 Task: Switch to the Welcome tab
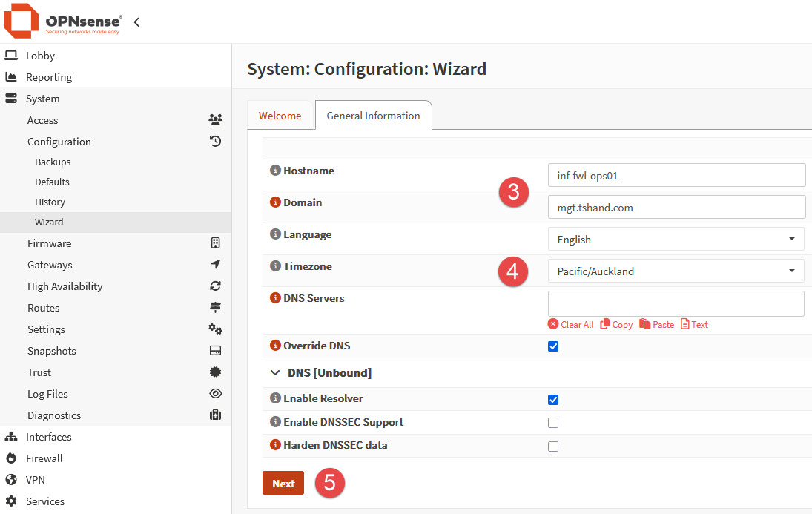[x=280, y=116]
